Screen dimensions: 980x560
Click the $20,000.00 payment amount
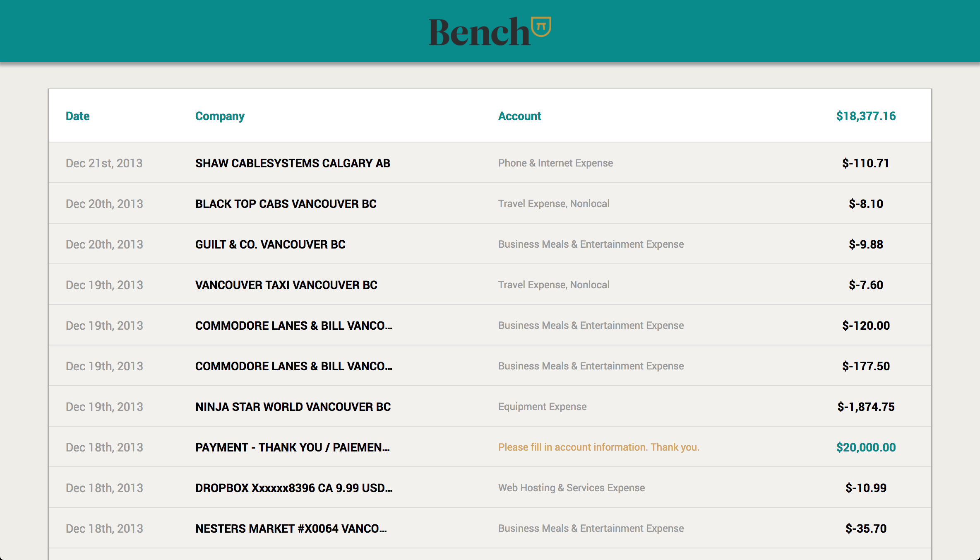[866, 447]
